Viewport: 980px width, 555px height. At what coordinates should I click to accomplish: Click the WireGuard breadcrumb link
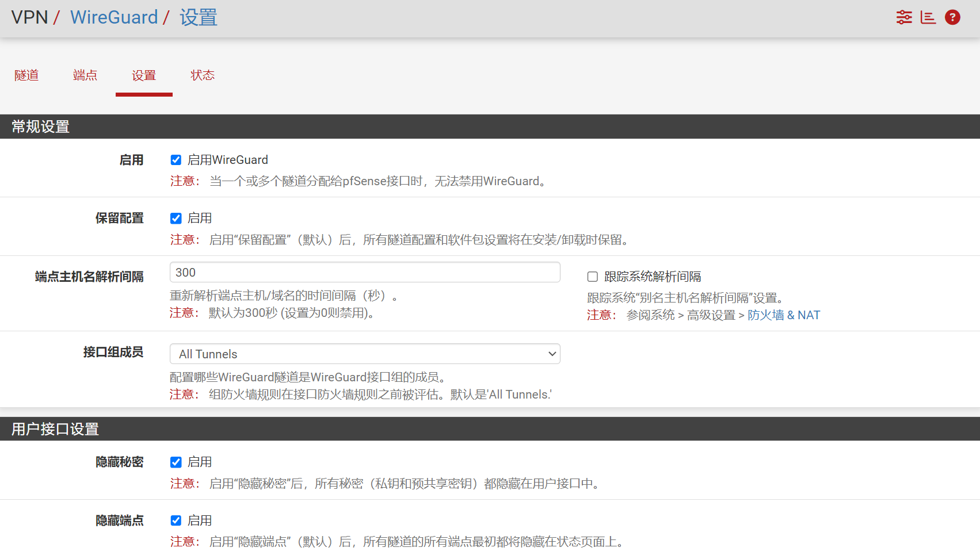point(114,17)
